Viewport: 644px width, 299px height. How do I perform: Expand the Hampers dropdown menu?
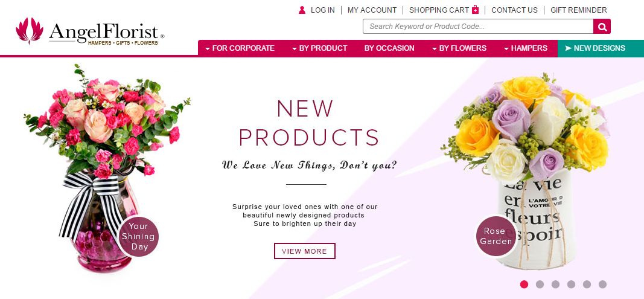click(x=526, y=48)
